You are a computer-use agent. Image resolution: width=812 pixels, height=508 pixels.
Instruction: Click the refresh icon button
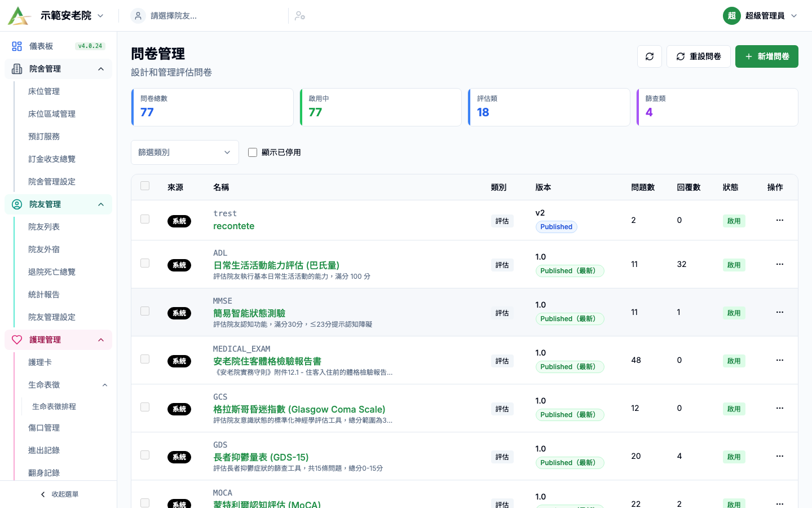[650, 56]
